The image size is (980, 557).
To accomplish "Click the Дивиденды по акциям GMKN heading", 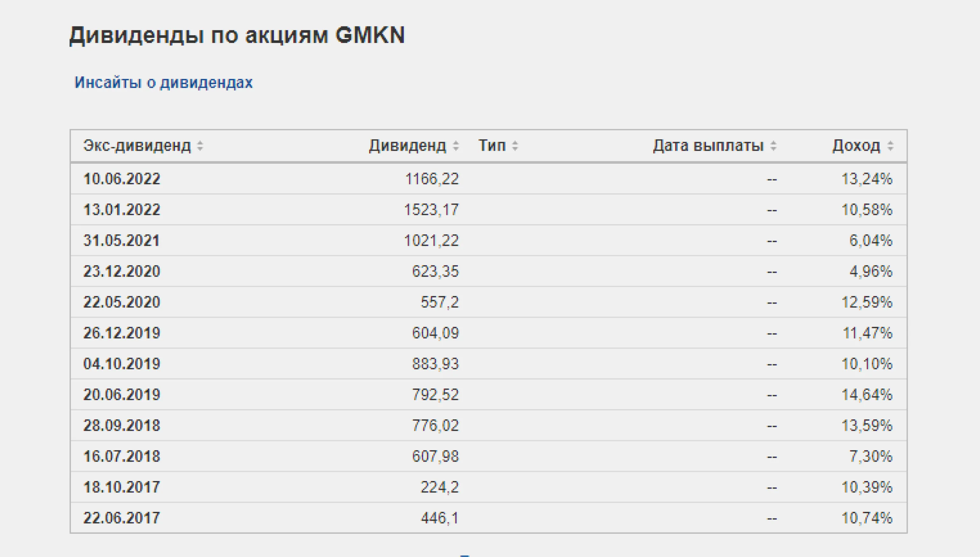I will (237, 35).
